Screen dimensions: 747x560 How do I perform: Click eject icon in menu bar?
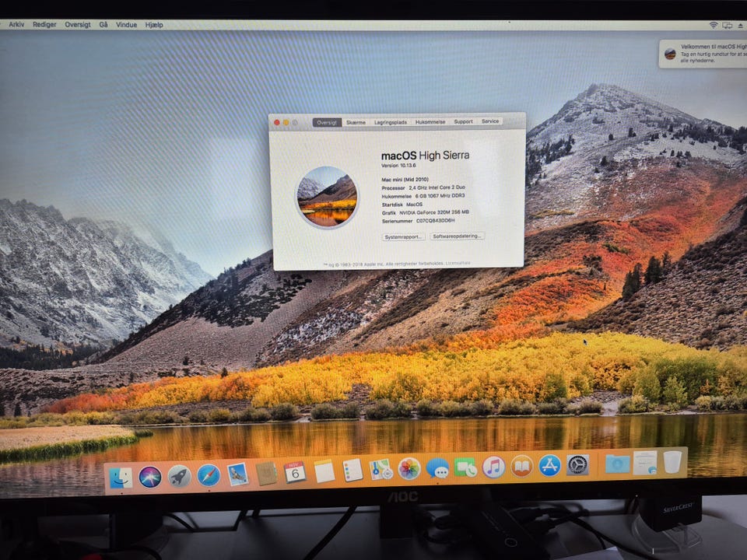(740, 26)
